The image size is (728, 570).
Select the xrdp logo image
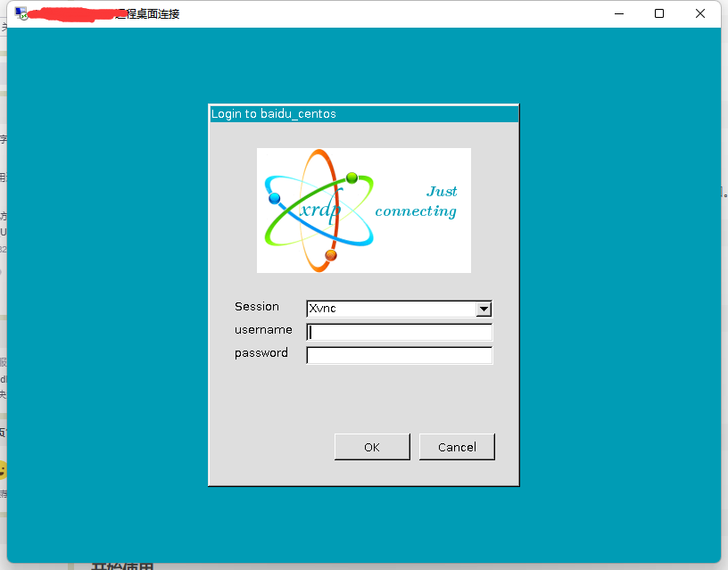point(363,211)
